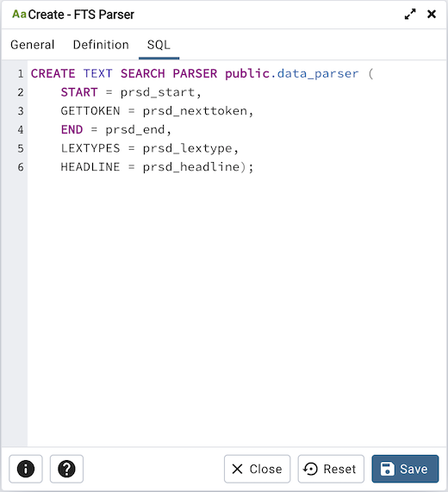Switch to the General tab
Image resolution: width=448 pixels, height=492 pixels.
[33, 45]
